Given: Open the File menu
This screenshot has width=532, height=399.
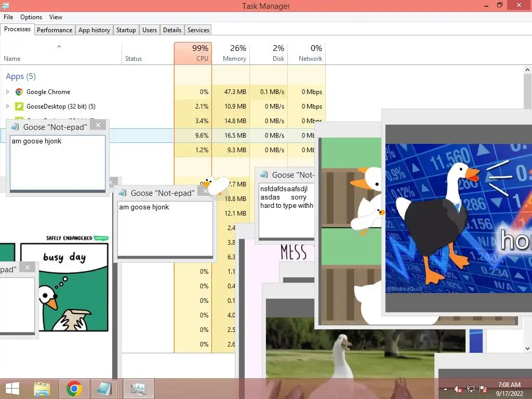Looking at the screenshot, I should click(8, 17).
